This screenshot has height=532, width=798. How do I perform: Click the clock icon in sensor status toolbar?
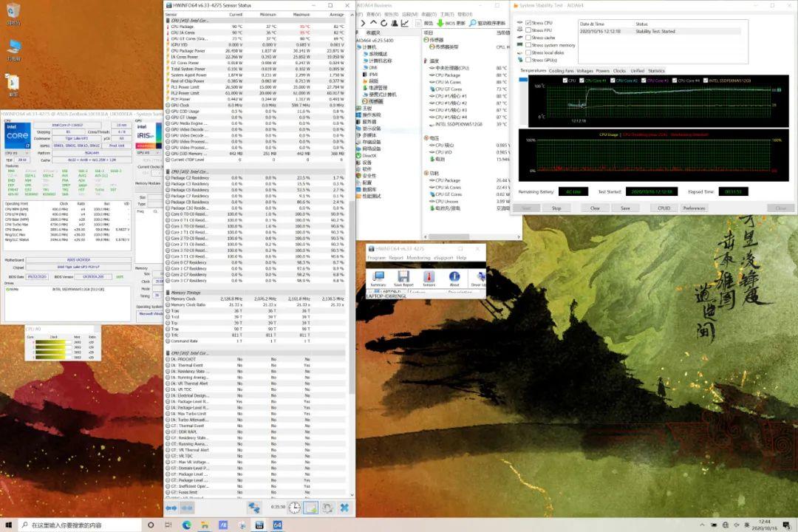(294, 508)
